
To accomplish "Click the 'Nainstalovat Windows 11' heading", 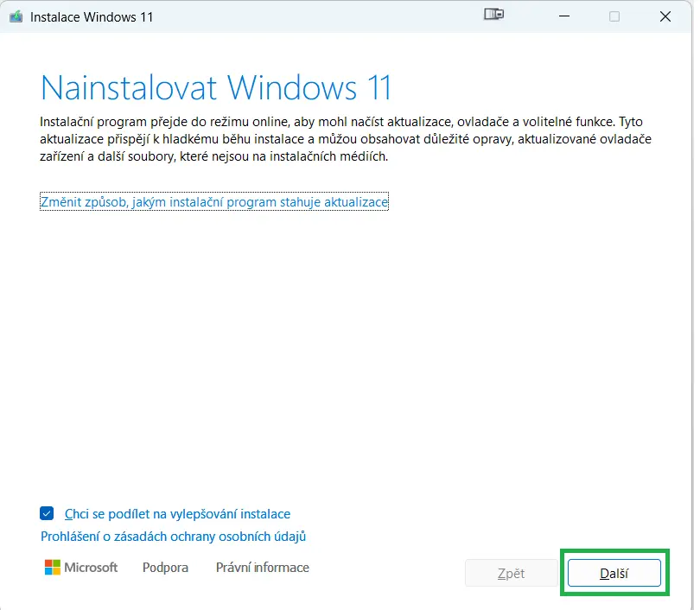I will point(216,87).
